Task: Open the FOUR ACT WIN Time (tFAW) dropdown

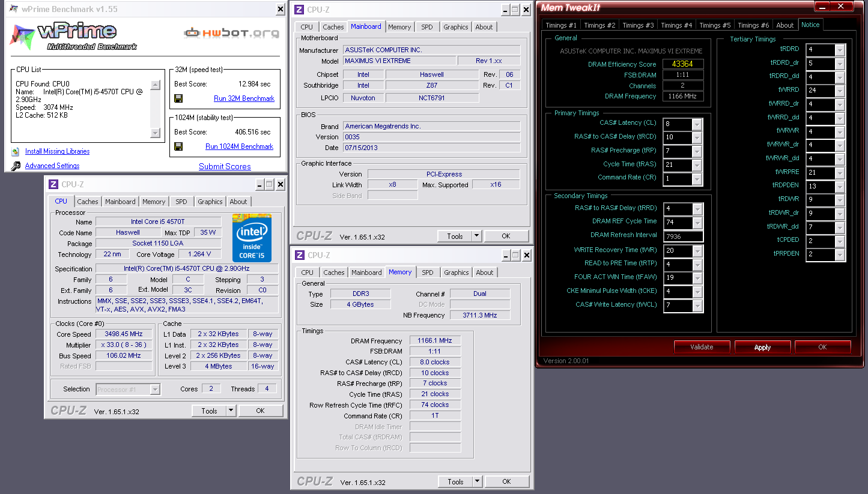Action: tap(697, 279)
